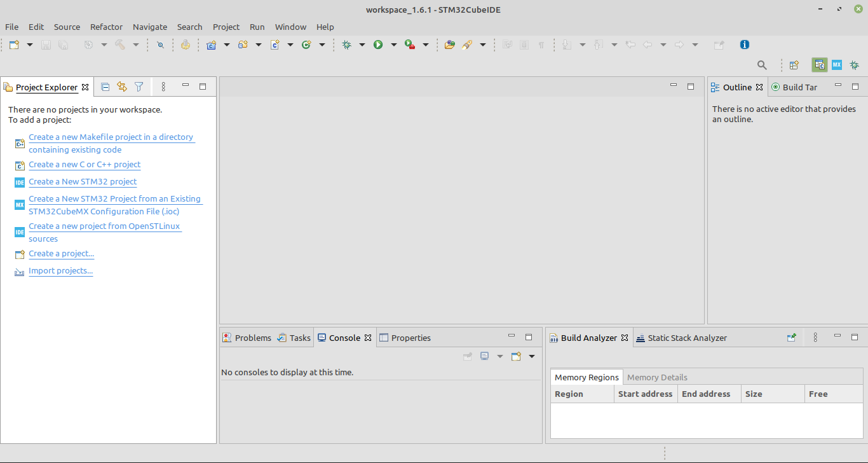Click the new source folder toolbar icon
The width and height of the screenshot is (868, 463).
tap(243, 45)
